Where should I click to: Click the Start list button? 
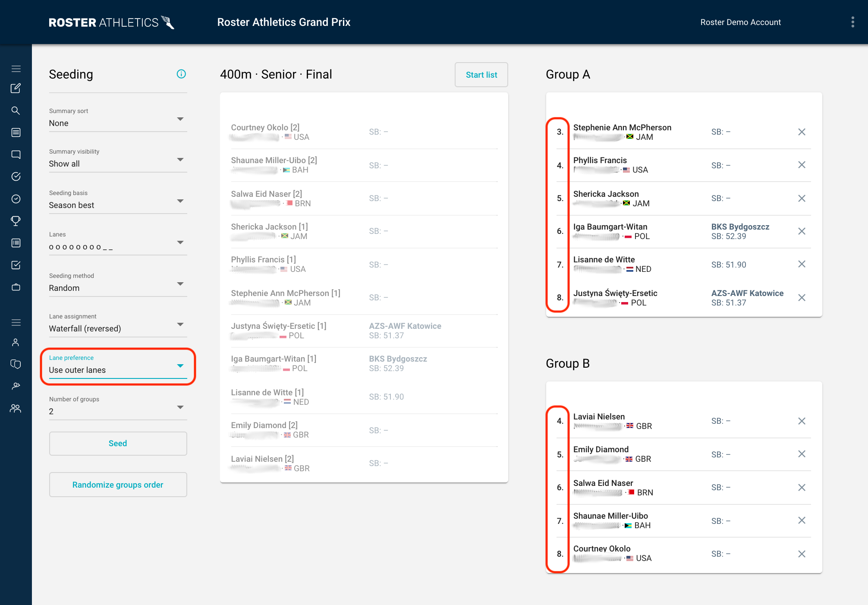[x=481, y=75]
